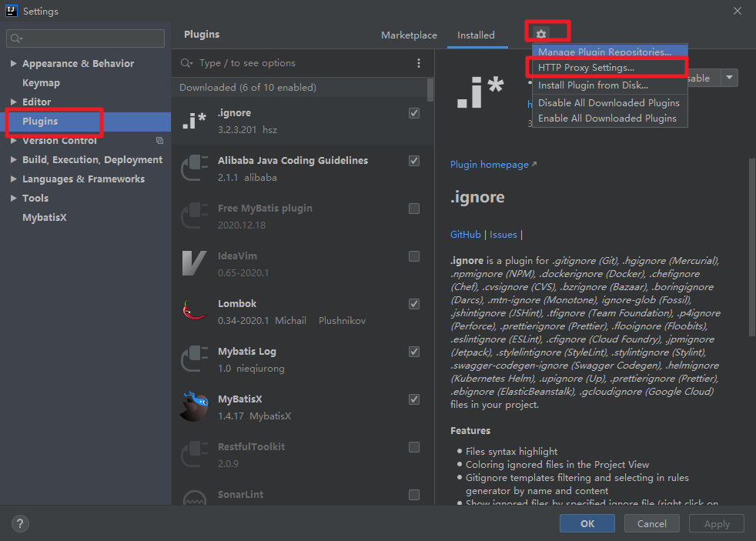This screenshot has width=756, height=541.
Task: Select Keymap in settings tree
Action: pyautogui.click(x=41, y=82)
